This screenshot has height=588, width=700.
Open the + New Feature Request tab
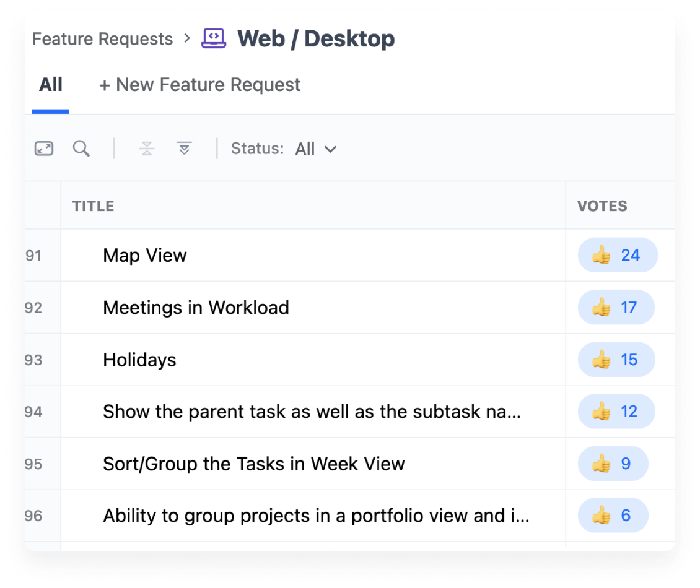pyautogui.click(x=199, y=85)
